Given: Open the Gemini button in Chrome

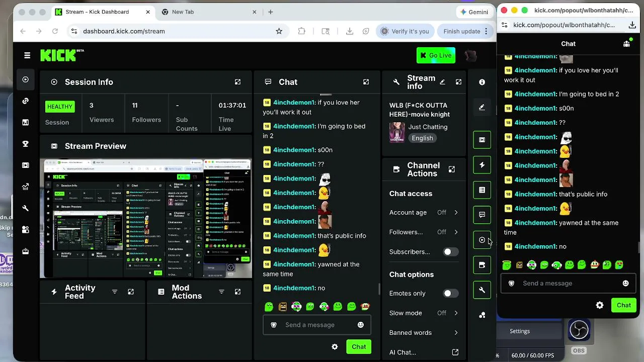Looking at the screenshot, I should pyautogui.click(x=474, y=12).
